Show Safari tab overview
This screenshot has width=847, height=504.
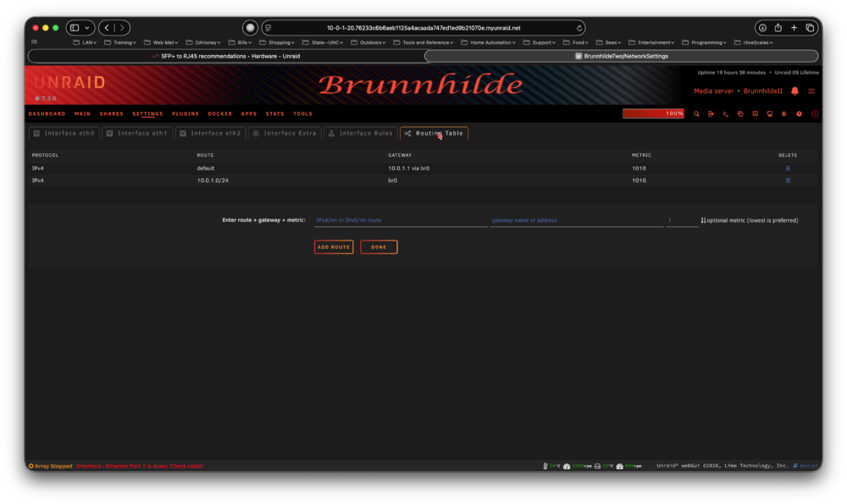[810, 28]
